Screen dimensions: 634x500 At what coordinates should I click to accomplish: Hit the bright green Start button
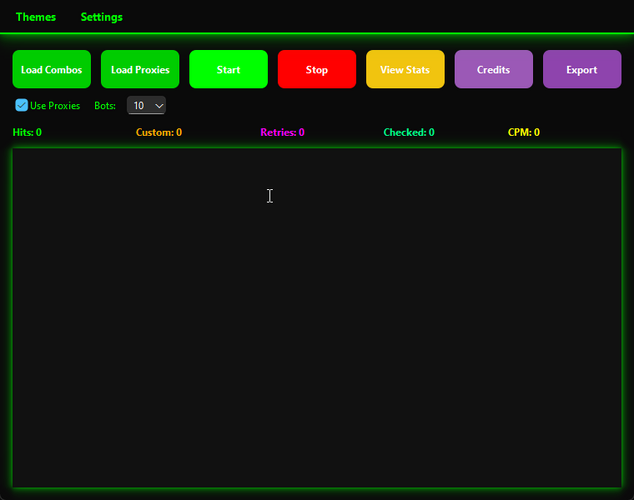[228, 70]
